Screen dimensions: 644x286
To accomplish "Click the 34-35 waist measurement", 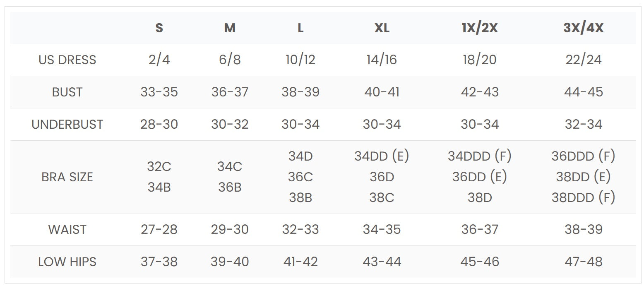I will click(x=382, y=230).
